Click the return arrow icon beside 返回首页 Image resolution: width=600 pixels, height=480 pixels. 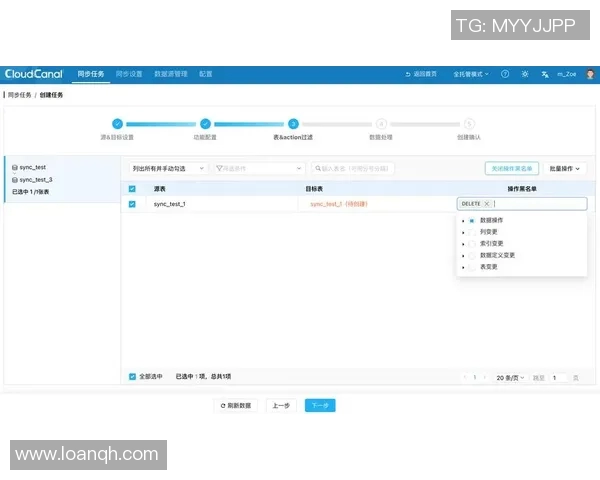click(x=408, y=74)
